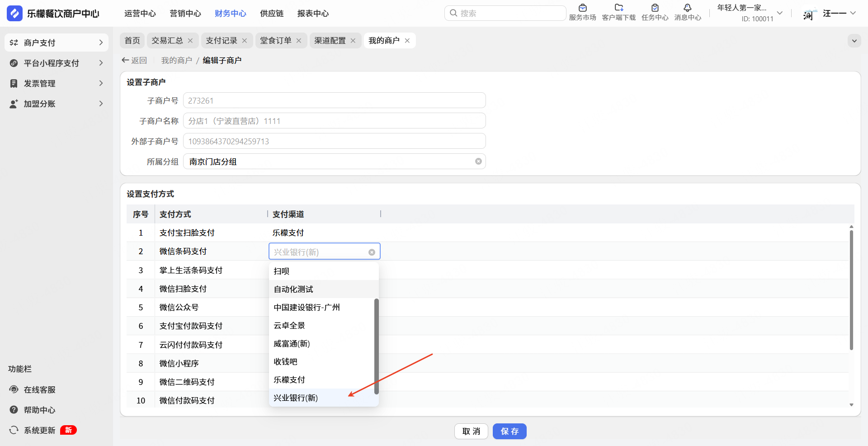The image size is (868, 446).
Task: Open 财务中心 top menu
Action: 231,14
